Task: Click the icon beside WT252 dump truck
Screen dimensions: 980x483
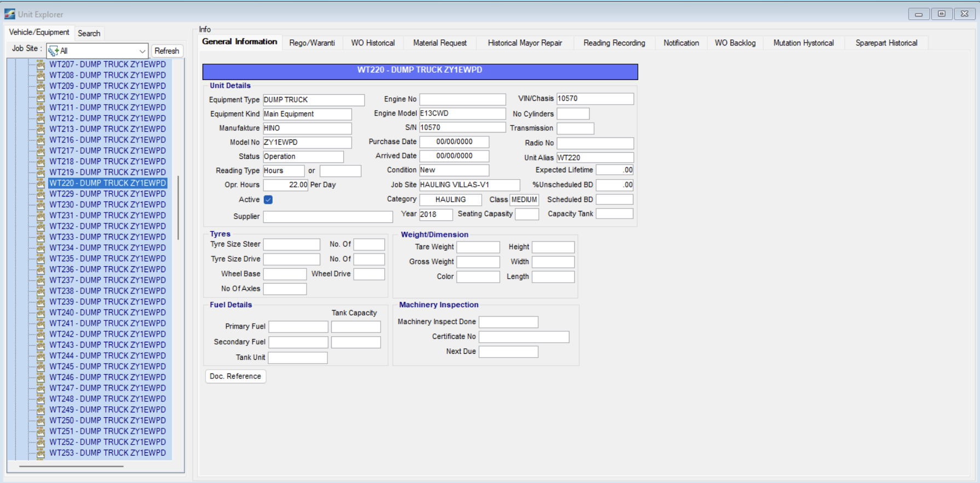Action: (41, 442)
